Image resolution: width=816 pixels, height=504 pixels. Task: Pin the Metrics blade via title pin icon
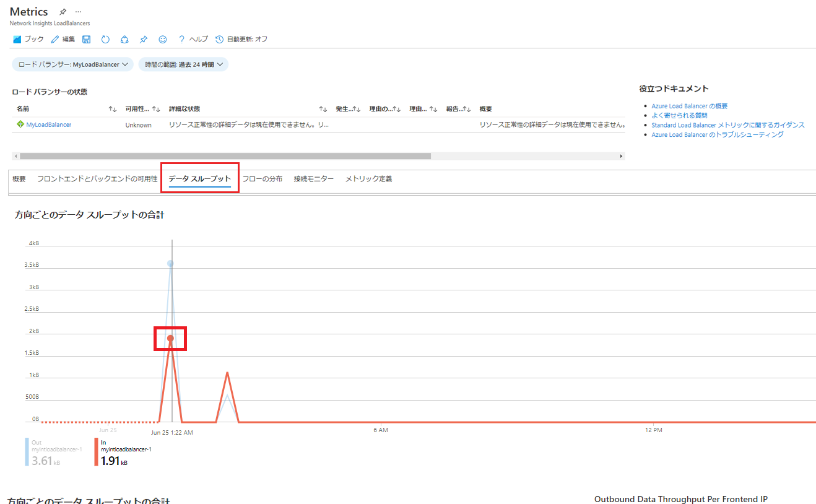(63, 12)
